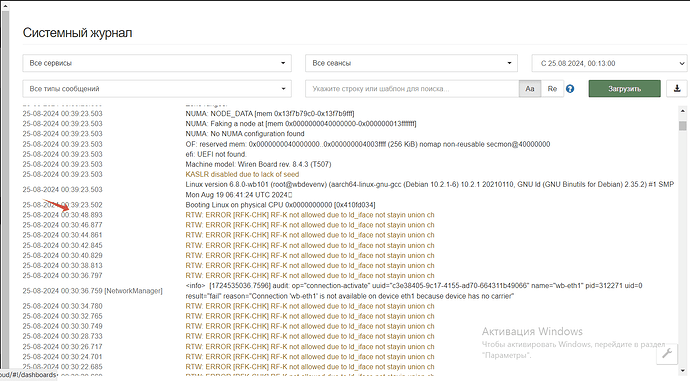This screenshot has height=381, width=690.
Task: Toggle case-sensitive search Aa button
Action: click(530, 89)
